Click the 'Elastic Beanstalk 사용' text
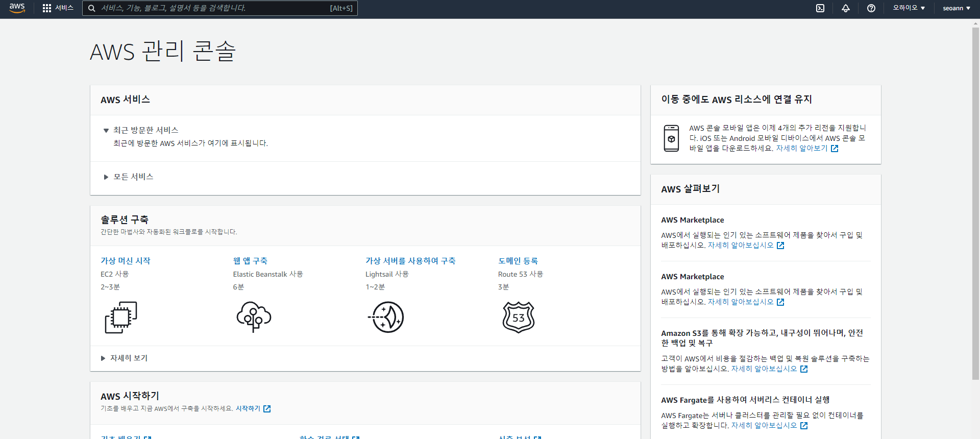 pyautogui.click(x=268, y=274)
